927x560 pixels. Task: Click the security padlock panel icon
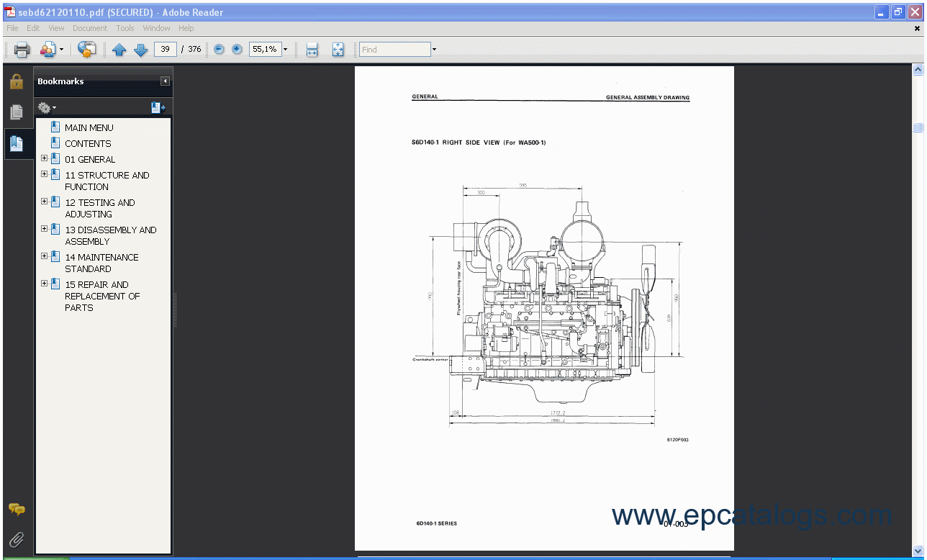pos(16,81)
